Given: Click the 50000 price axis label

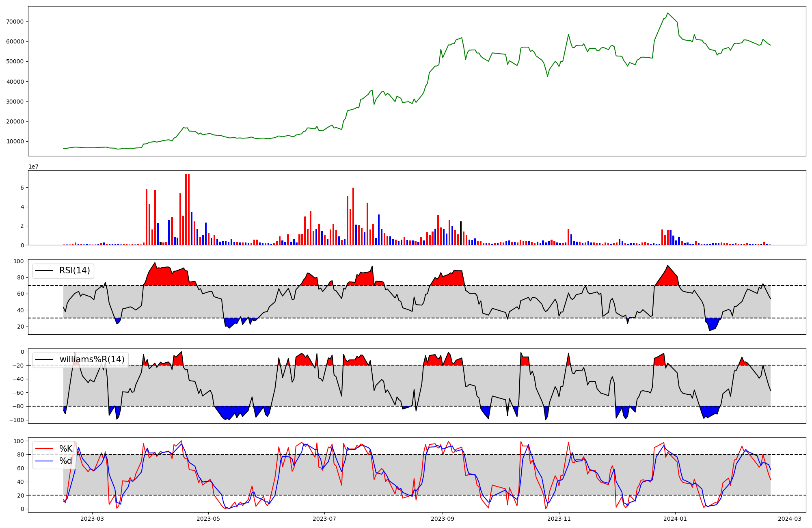Looking at the screenshot, I should (x=15, y=61).
